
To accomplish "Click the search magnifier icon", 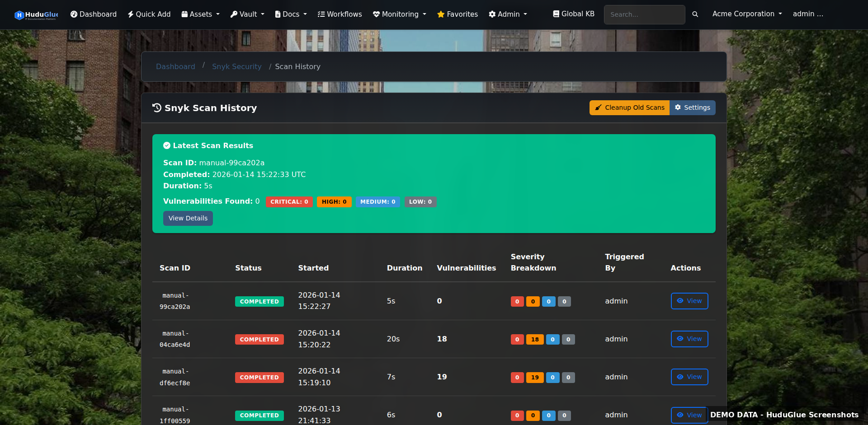I will pyautogui.click(x=695, y=14).
